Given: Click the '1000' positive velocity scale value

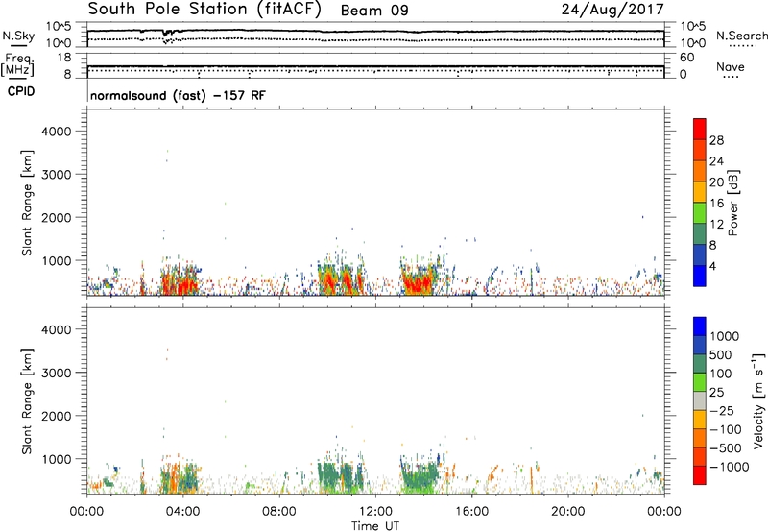Looking at the screenshot, I should point(724,336).
